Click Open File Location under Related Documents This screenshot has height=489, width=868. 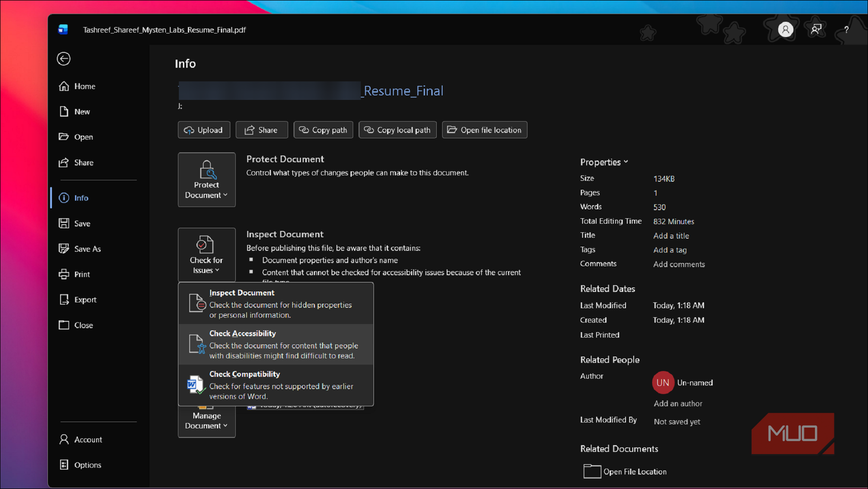coord(625,472)
